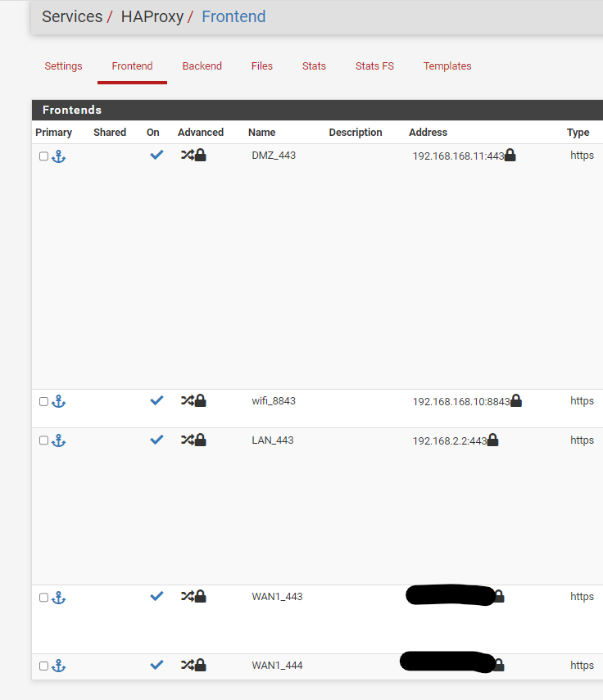Click the anchor icon for DMZ_443
Image resolution: width=603 pixels, height=700 pixels.
(58, 156)
